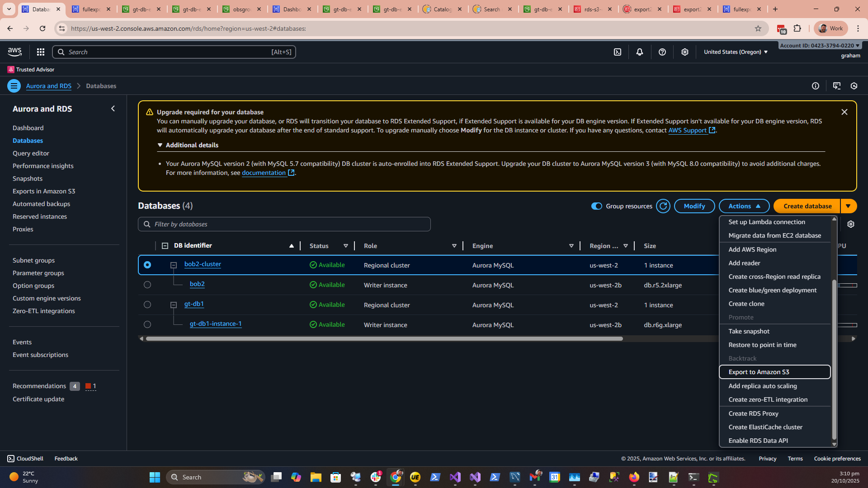
Task: Click the Modify button
Action: (x=694, y=206)
